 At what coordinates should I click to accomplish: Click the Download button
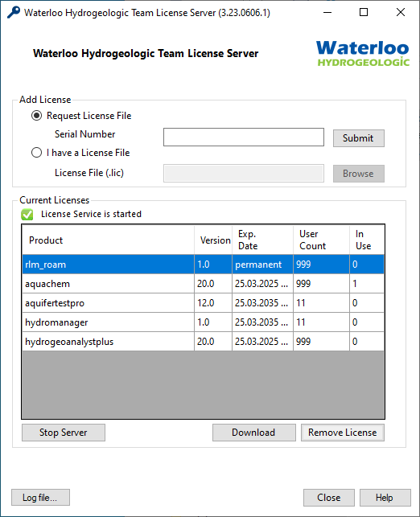click(x=254, y=433)
